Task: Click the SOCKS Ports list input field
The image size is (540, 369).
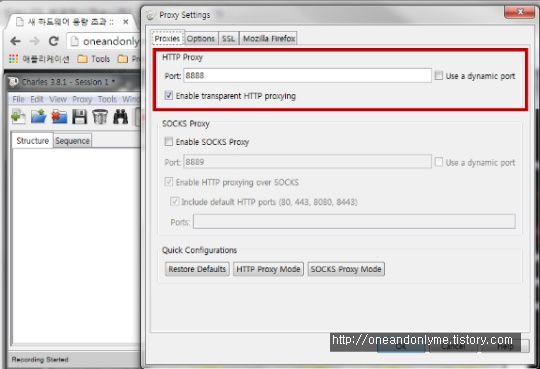Action: pyautogui.click(x=354, y=221)
